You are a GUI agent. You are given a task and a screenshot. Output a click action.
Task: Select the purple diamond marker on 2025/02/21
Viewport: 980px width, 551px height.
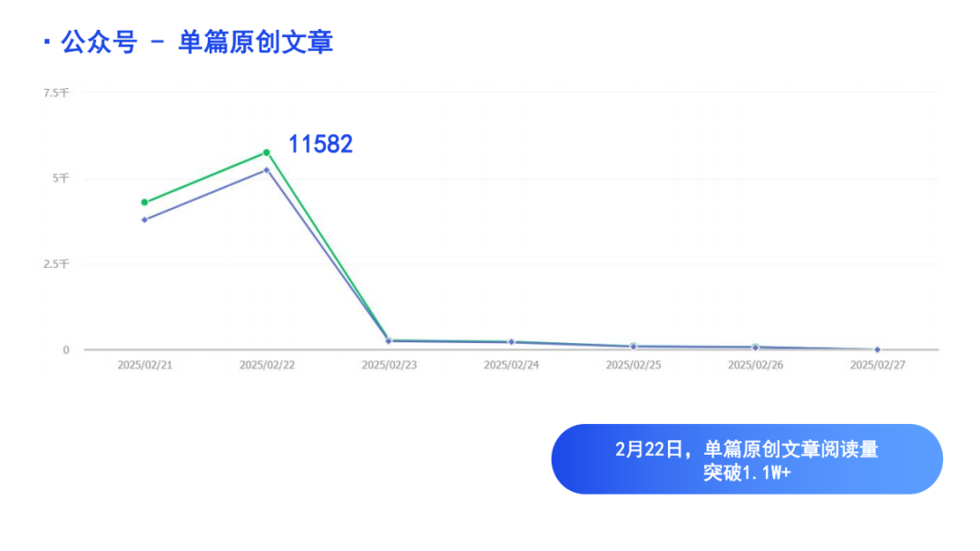pyautogui.click(x=144, y=220)
